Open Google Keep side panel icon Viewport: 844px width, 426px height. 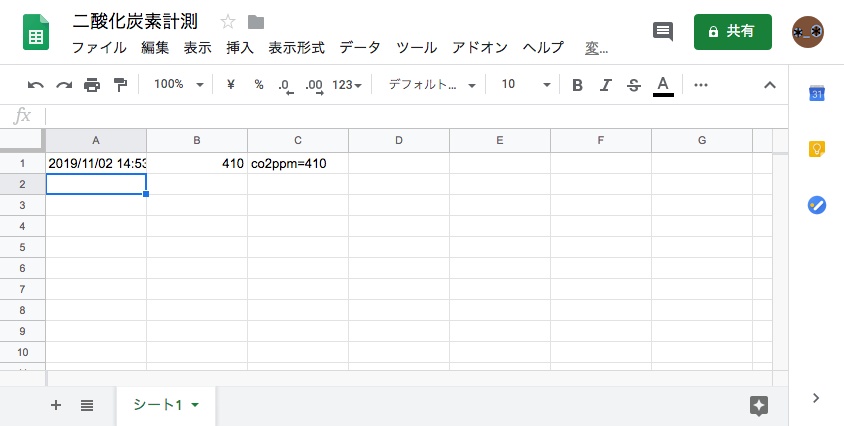816,149
